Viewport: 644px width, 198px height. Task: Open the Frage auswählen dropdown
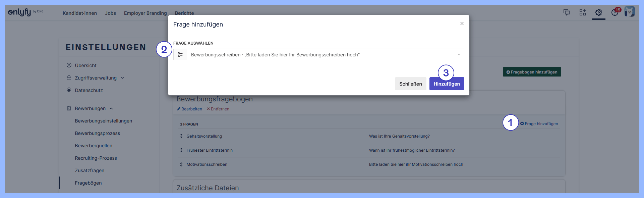tap(325, 54)
